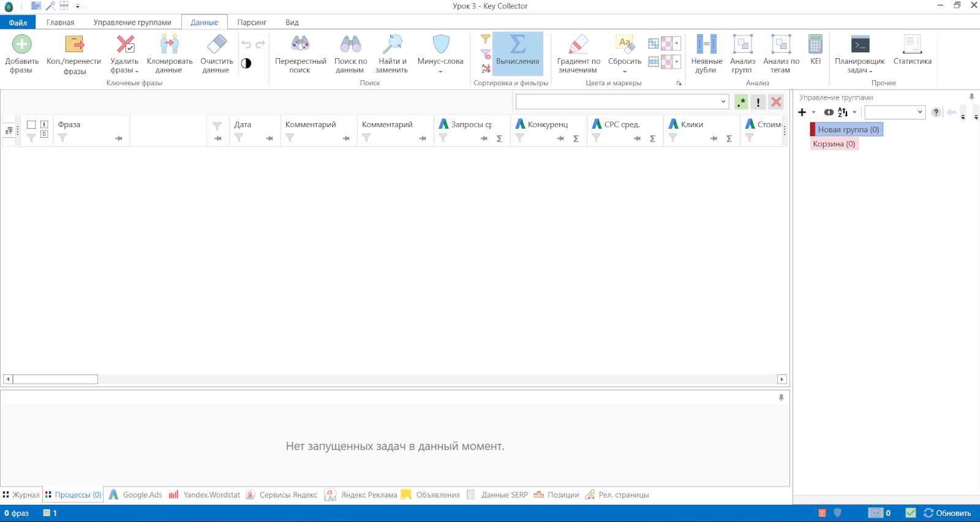Open the Yandex.Wordstat tab
The height and width of the screenshot is (522, 980).
(x=205, y=495)
